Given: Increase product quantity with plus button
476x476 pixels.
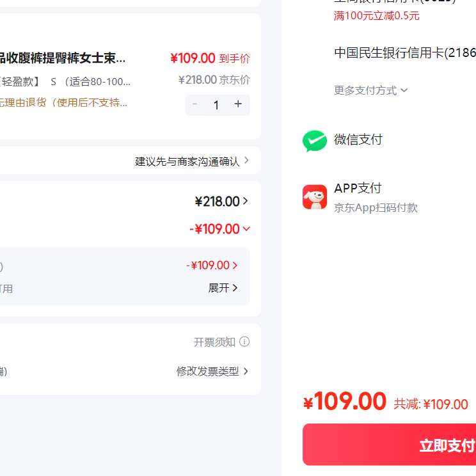Looking at the screenshot, I should pos(238,104).
